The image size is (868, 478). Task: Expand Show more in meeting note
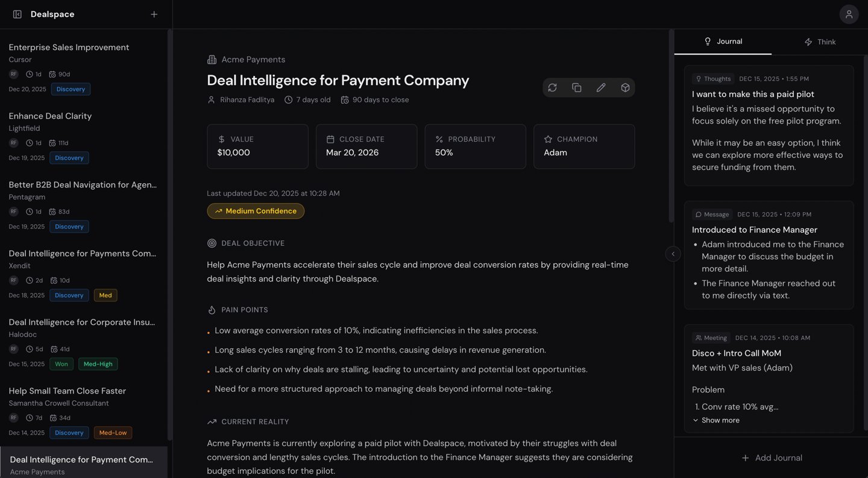pos(716,420)
